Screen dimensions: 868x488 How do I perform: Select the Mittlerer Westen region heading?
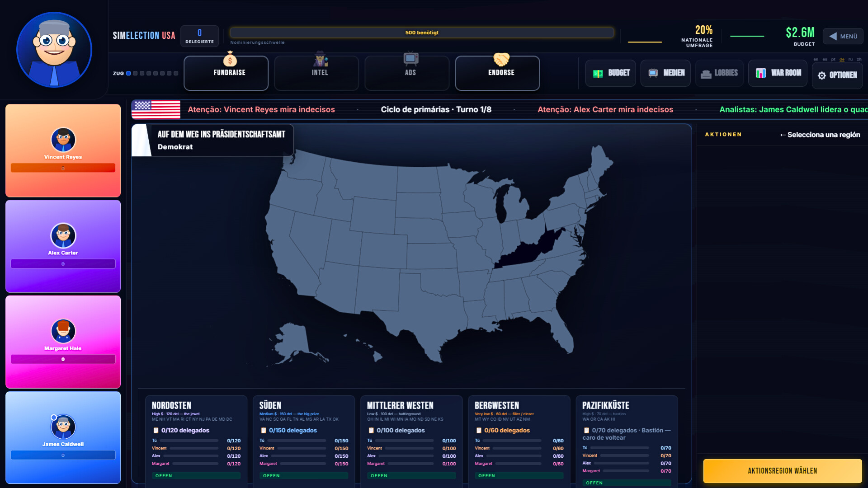(x=400, y=405)
